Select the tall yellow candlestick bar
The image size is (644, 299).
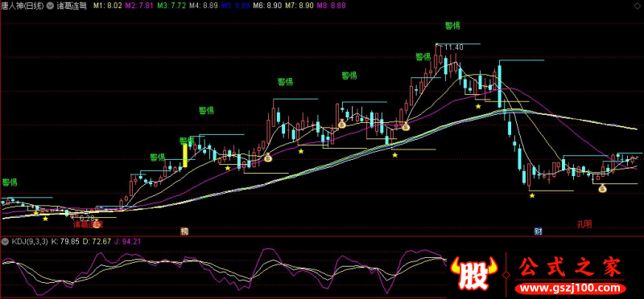(x=185, y=154)
